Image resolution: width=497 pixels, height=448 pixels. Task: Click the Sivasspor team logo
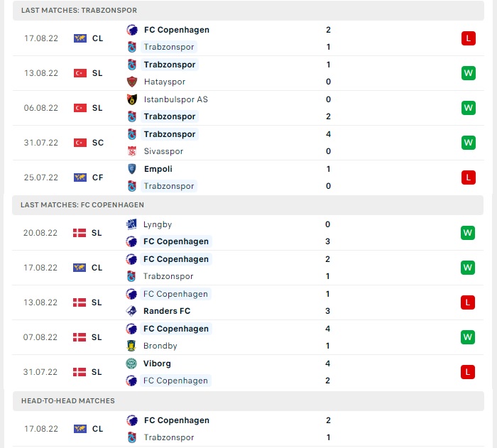pos(132,151)
